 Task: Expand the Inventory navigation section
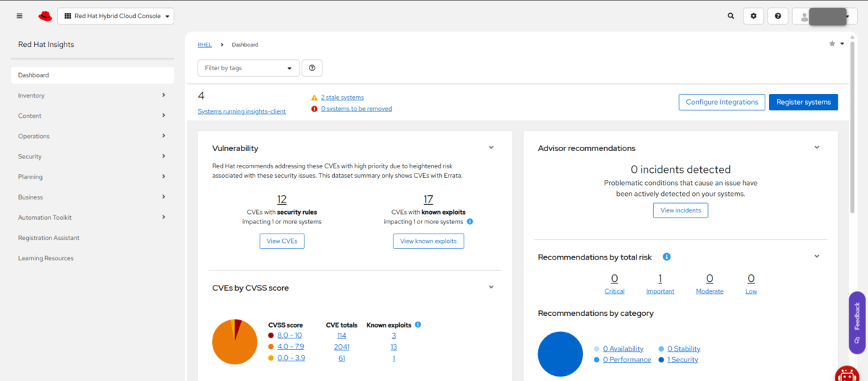92,95
